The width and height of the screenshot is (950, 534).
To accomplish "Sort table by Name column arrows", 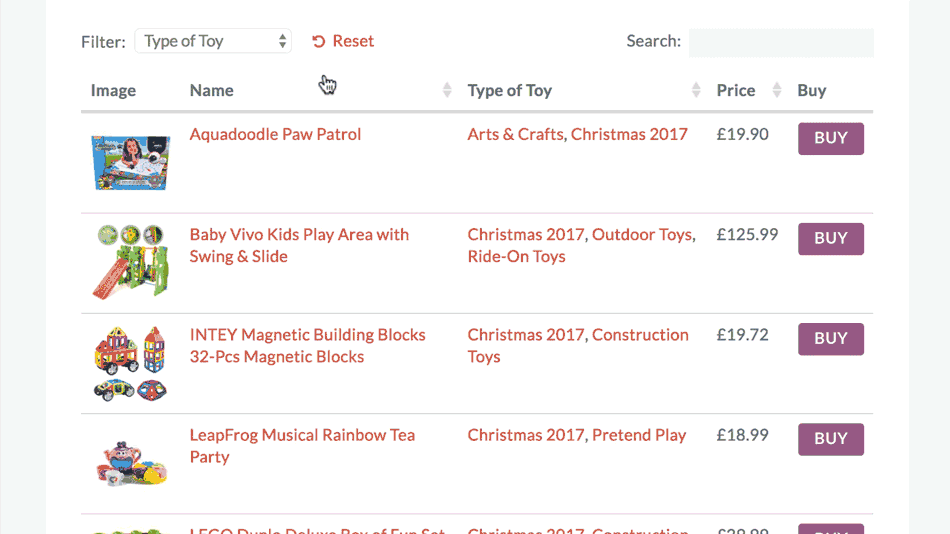I will [x=447, y=90].
